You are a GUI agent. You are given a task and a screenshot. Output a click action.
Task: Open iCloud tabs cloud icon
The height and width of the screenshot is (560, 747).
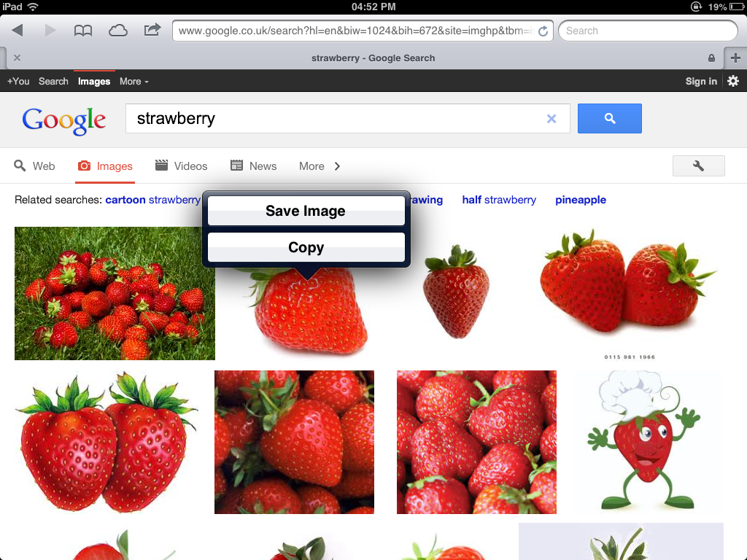point(117,31)
